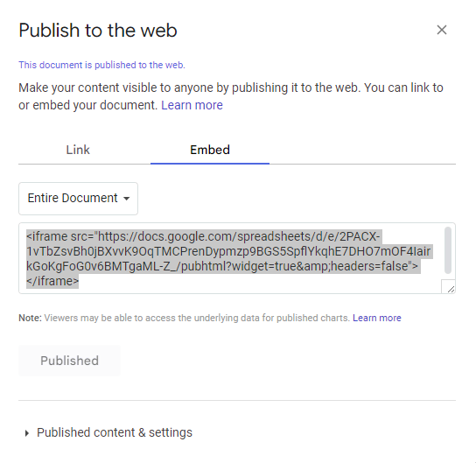This screenshot has height=463, width=476.
Task: Click the triangle next to Published content
Action: click(x=27, y=433)
